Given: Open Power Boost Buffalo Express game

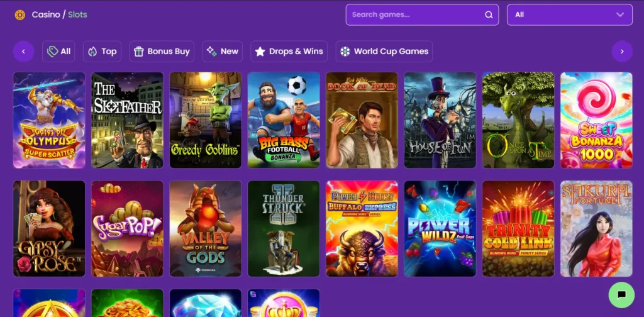Looking at the screenshot, I should tap(362, 229).
